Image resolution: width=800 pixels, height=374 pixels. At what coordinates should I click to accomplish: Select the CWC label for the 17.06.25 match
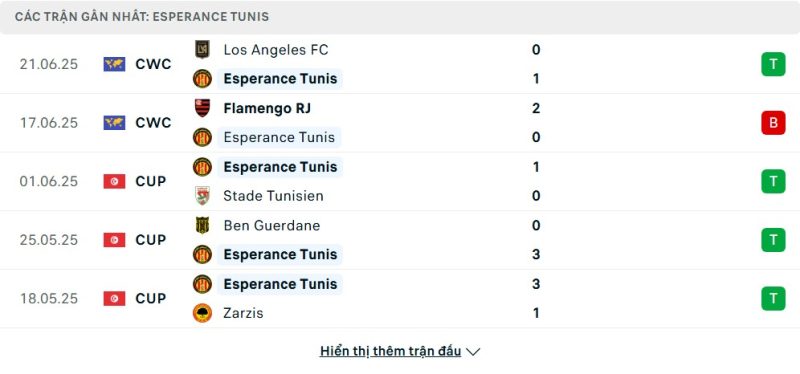[x=153, y=123]
